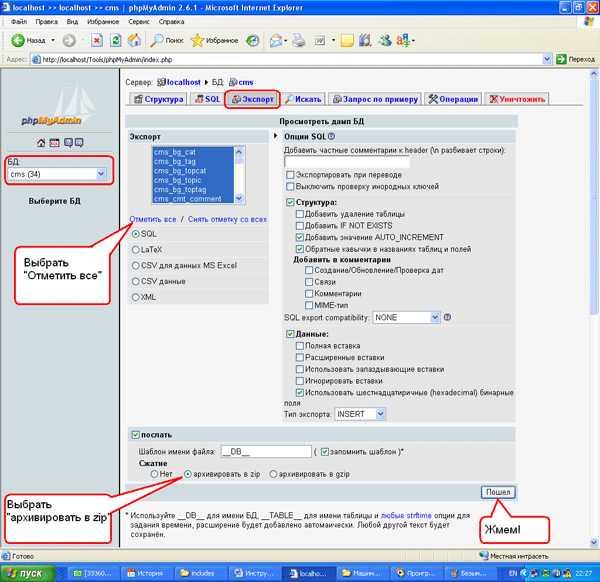Open the SQL query window sidebar icon
This screenshot has width=600, height=582.
[x=54, y=143]
